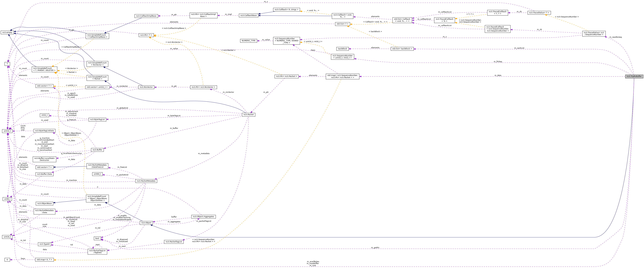The width and height of the screenshot is (644, 268).
Task: Open ns3::Callback< R, UArgs > node
Action: click(286, 9)
